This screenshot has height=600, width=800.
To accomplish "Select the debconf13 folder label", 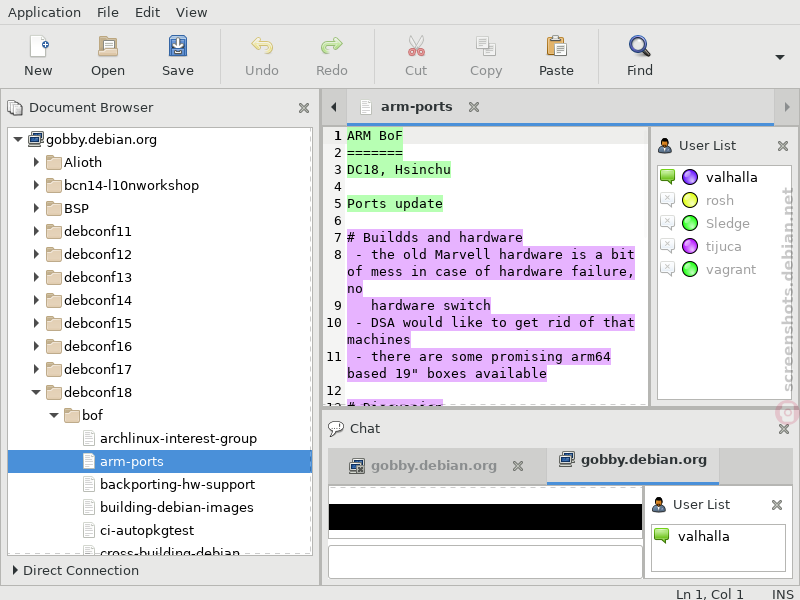I will click(x=98, y=277).
